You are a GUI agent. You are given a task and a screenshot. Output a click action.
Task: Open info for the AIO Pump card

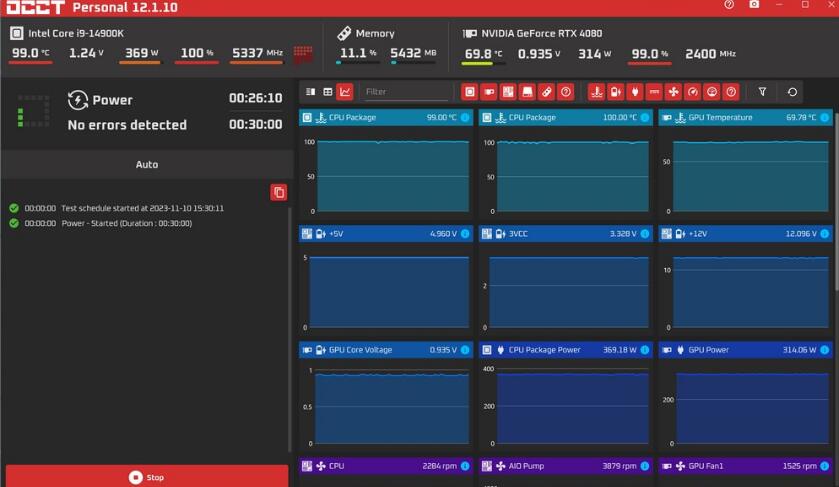645,466
